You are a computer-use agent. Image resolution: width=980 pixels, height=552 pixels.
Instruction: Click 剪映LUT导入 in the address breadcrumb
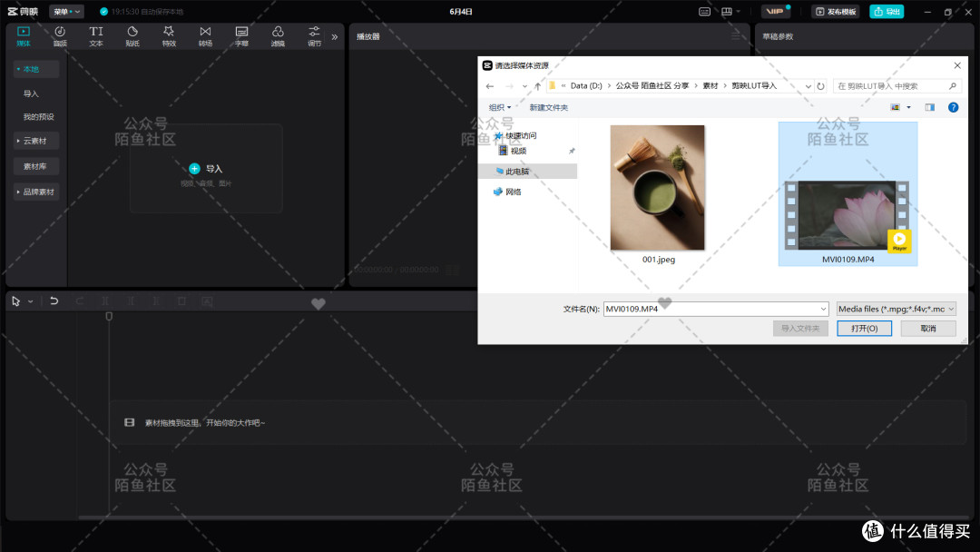coord(754,85)
